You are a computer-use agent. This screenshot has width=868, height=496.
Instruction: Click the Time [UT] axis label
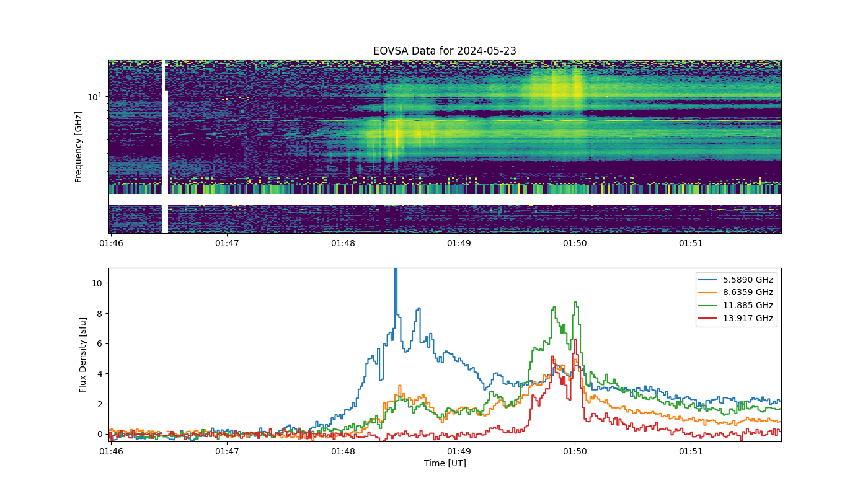(x=445, y=463)
